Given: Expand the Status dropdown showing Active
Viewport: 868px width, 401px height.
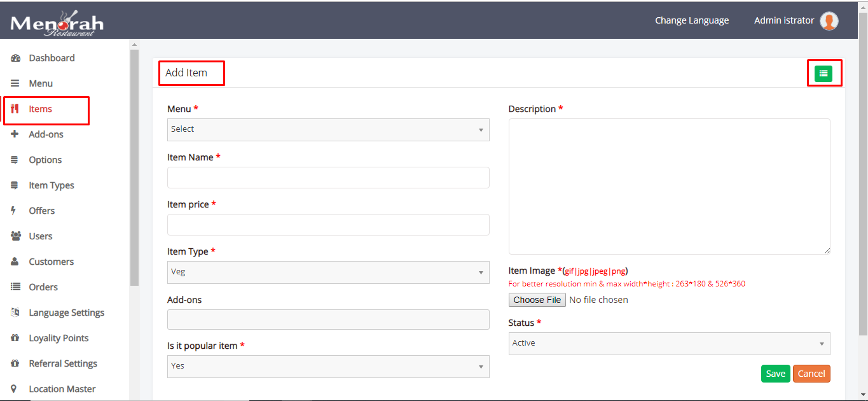Looking at the screenshot, I should tap(669, 343).
